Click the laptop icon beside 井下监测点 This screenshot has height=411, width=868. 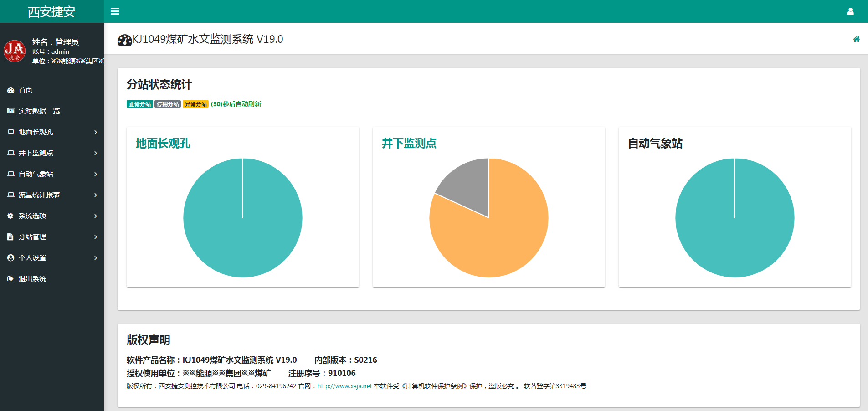[11, 153]
